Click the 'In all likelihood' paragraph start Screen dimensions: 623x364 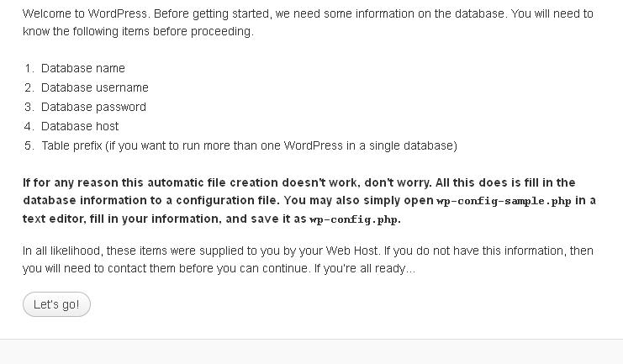(62, 251)
